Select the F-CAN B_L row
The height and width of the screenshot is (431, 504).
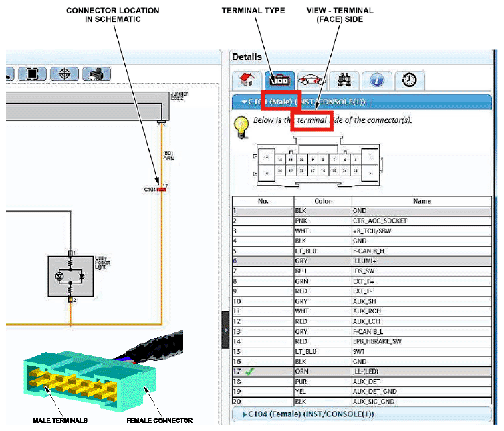pyautogui.click(x=362, y=331)
